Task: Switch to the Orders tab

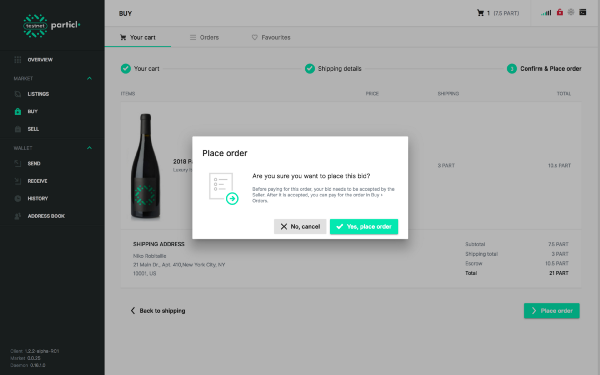Action: pos(204,38)
